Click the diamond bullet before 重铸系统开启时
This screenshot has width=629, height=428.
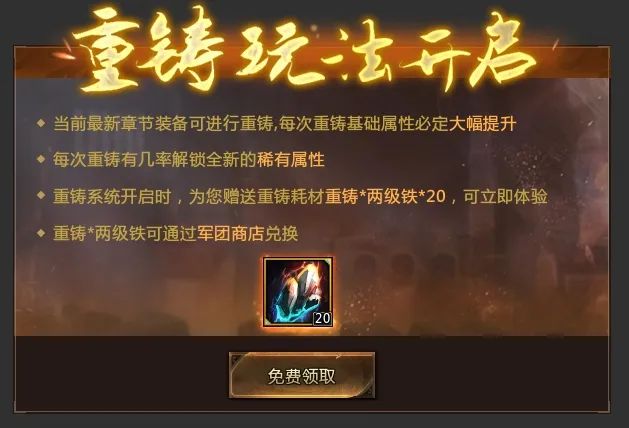coord(41,196)
